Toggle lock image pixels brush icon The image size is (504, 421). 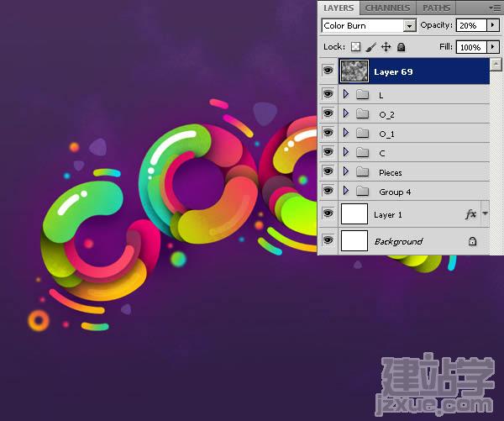tap(371, 47)
